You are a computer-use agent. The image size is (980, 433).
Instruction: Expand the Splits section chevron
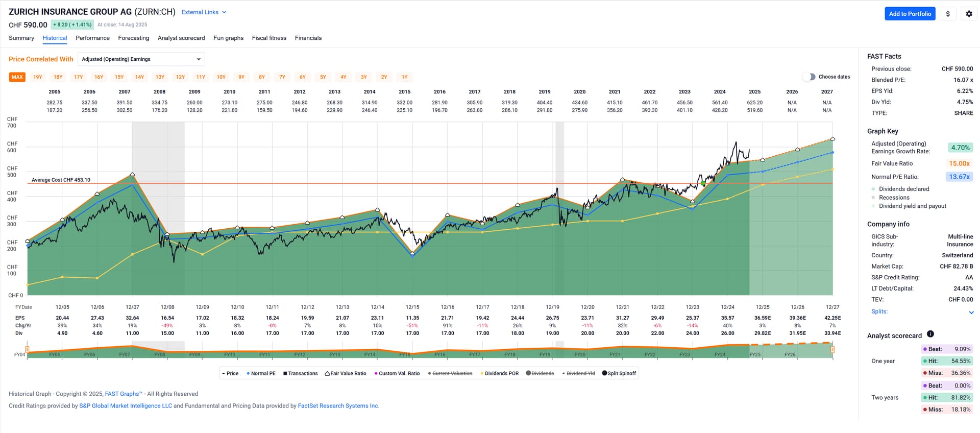point(971,312)
